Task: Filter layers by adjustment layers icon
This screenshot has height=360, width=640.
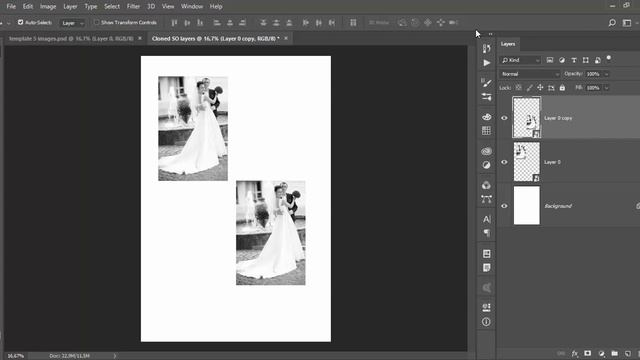Action: click(x=562, y=60)
